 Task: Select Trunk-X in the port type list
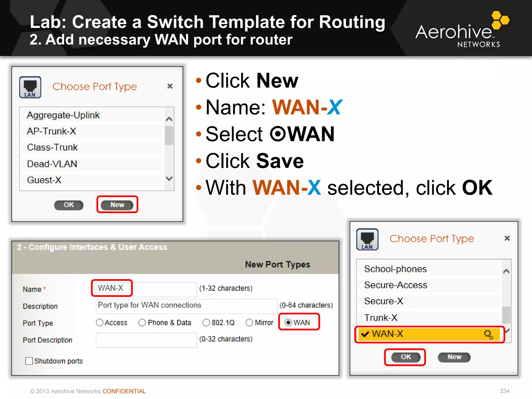click(429, 318)
